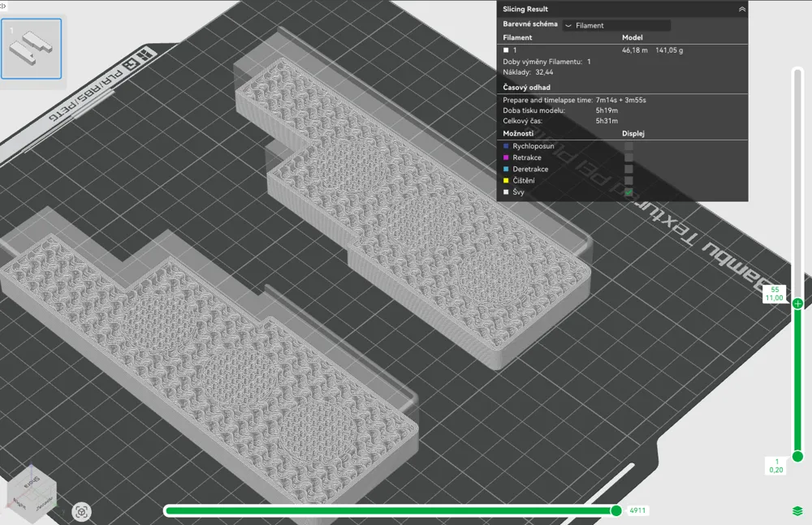Click the layer 55 height 11,00 label
Viewport: 812px width, 525px height.
(774, 294)
